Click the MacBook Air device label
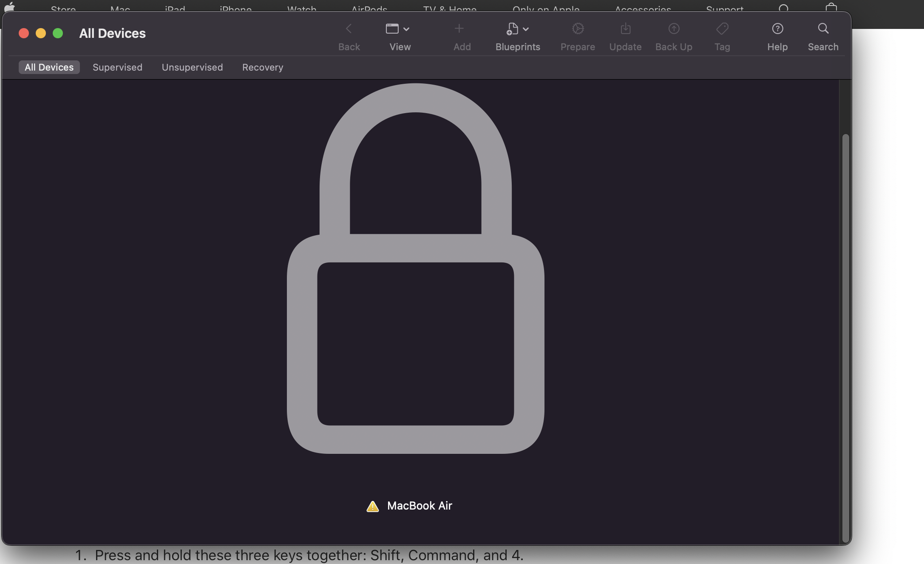The height and width of the screenshot is (564, 924). [419, 506]
